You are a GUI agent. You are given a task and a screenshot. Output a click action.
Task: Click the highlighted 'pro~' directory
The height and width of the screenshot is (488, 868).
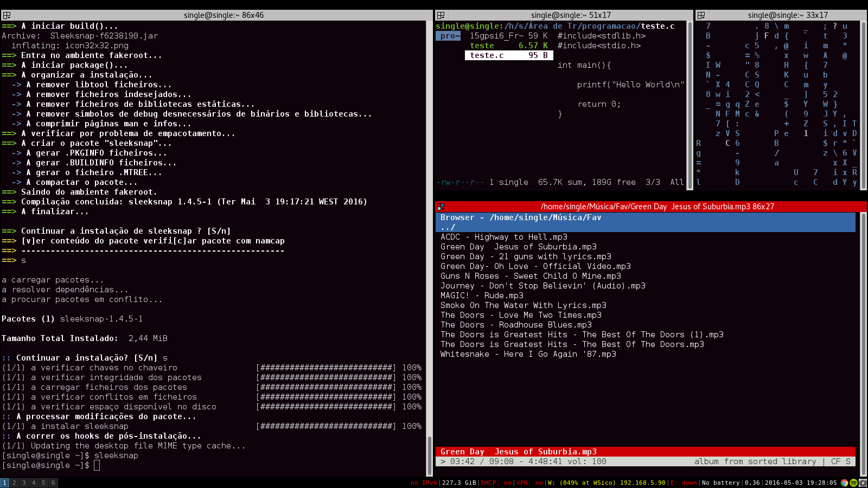tap(448, 36)
